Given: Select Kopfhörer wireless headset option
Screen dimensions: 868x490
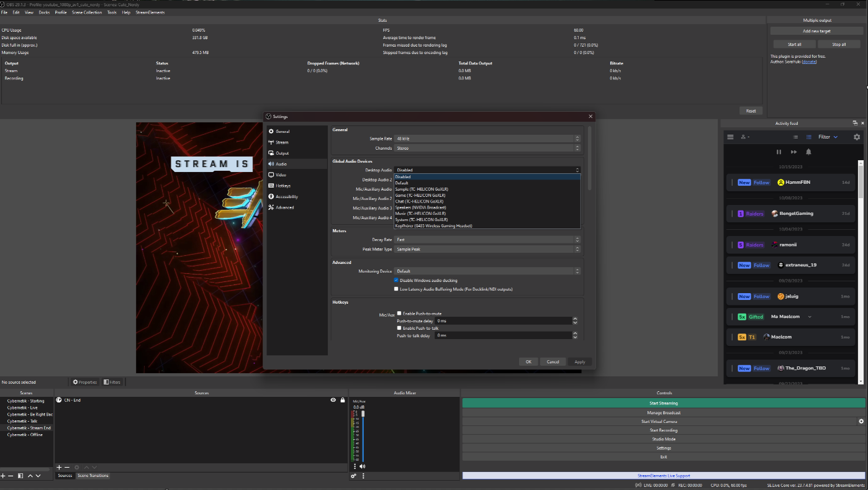Looking at the screenshot, I should click(x=487, y=226).
